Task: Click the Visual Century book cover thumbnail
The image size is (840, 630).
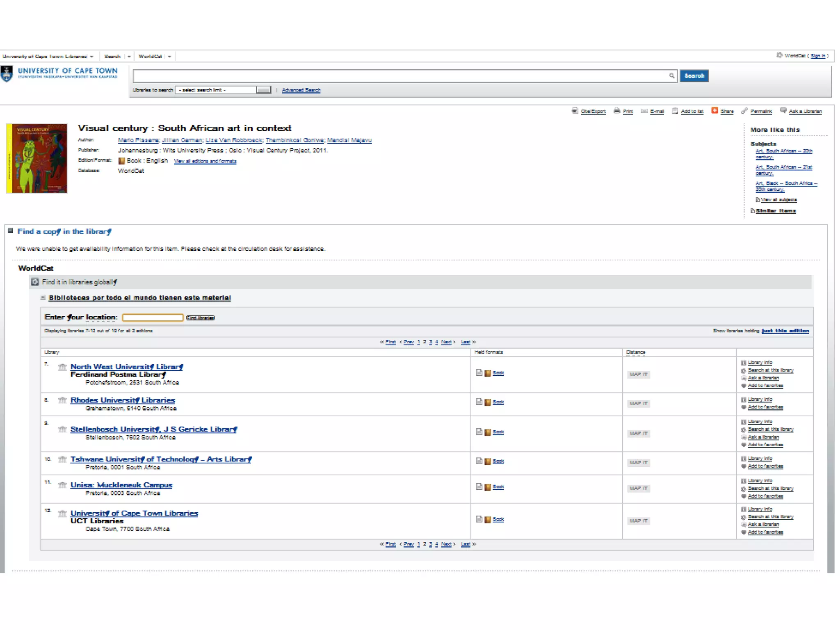Action: tap(37, 158)
